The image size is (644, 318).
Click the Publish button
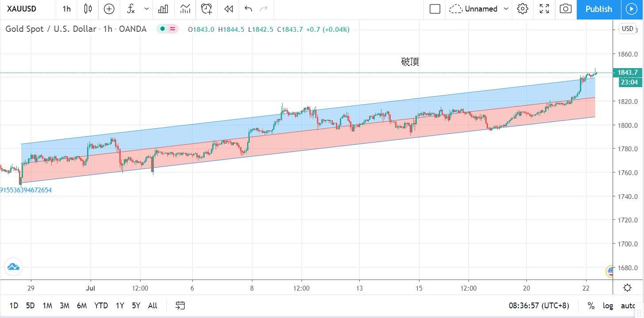[598, 9]
